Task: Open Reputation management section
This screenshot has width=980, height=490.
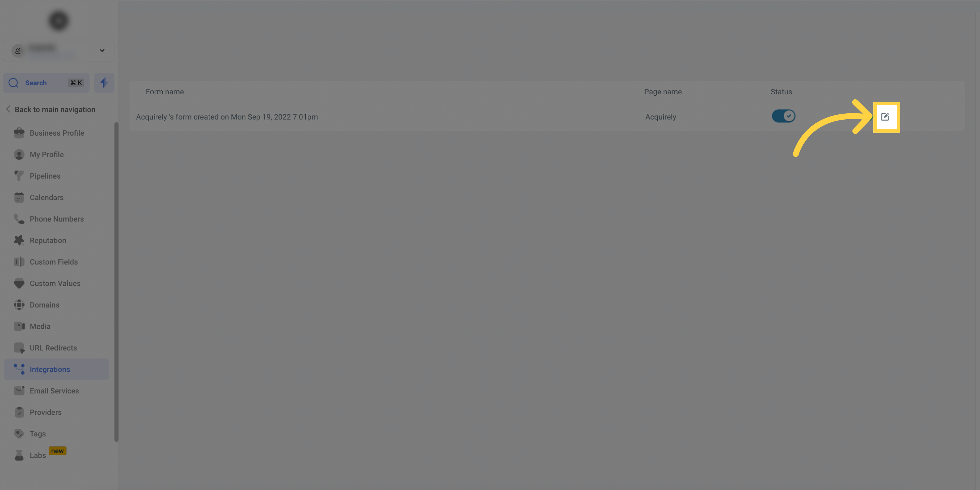Action: pos(47,241)
